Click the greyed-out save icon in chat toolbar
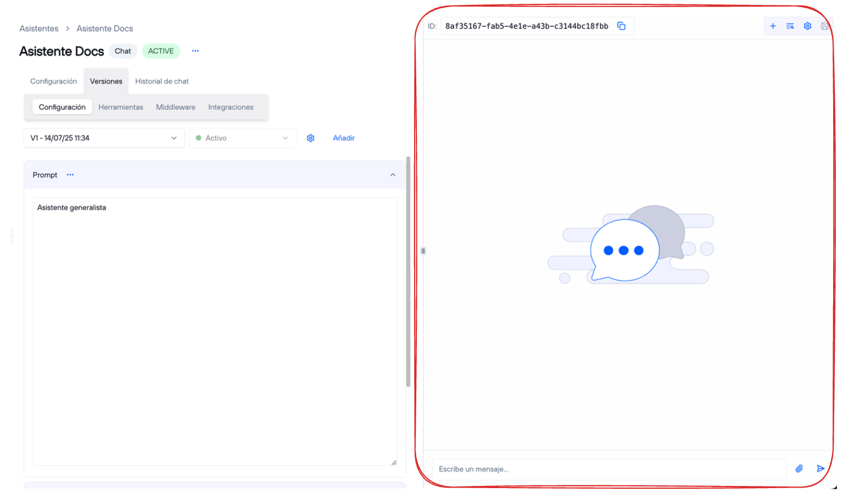Screen dimensions: 849x504 [x=824, y=26]
